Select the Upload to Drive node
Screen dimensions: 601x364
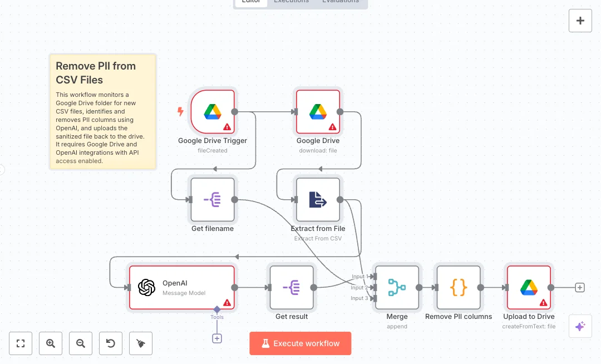(528, 287)
